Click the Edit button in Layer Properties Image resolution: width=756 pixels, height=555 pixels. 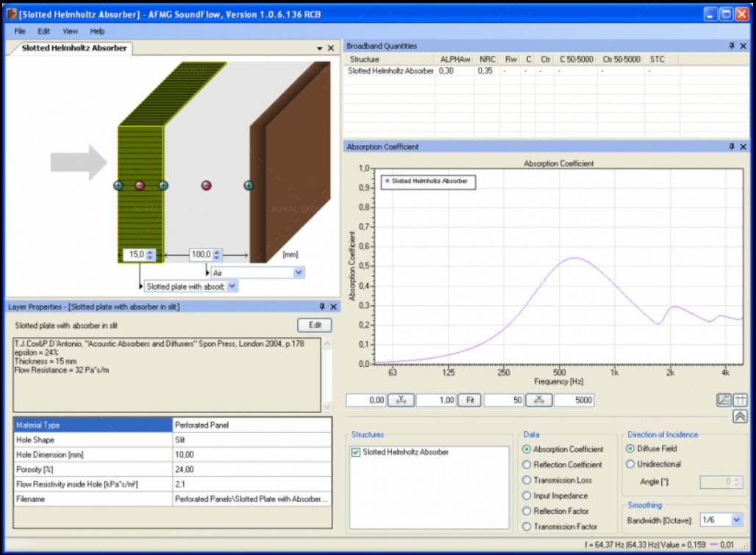coord(314,325)
